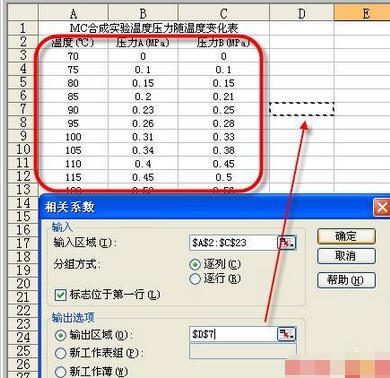The height and width of the screenshot is (378, 390).
Task: Select column A header
Action: tap(73, 13)
